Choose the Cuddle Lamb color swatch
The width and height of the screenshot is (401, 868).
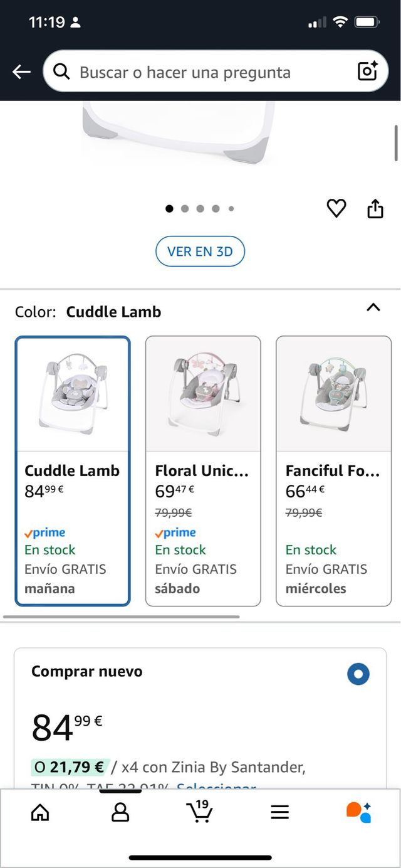click(73, 471)
